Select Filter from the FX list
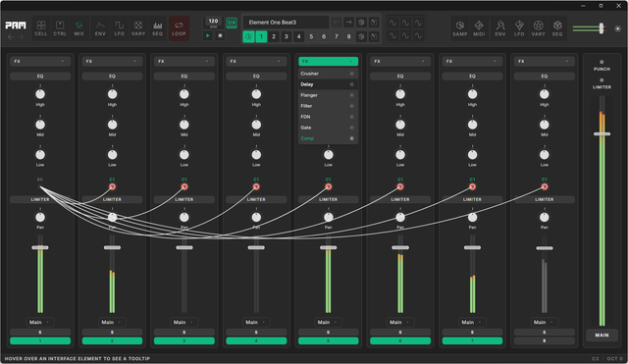The width and height of the screenshot is (628, 364). [x=328, y=106]
